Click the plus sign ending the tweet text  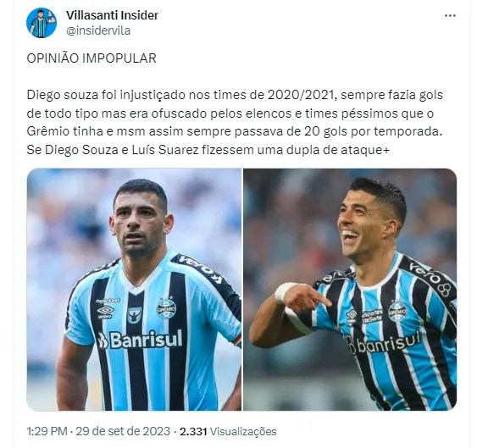click(386, 150)
